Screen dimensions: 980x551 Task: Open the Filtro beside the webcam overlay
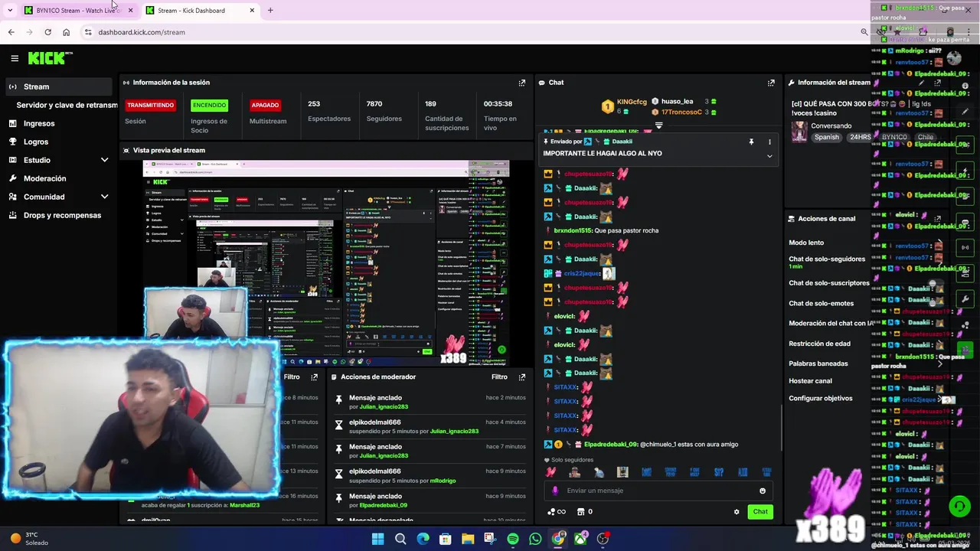click(x=292, y=377)
